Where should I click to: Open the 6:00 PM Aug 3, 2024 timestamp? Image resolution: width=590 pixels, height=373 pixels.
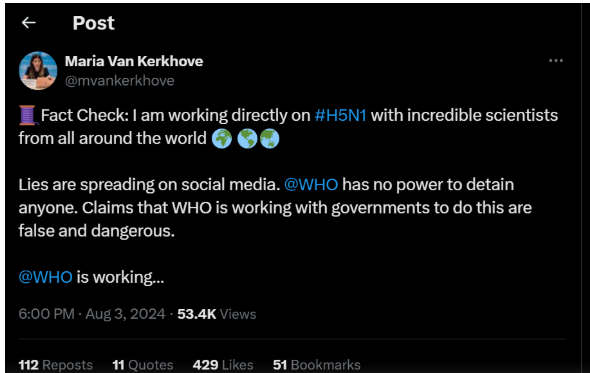(92, 314)
